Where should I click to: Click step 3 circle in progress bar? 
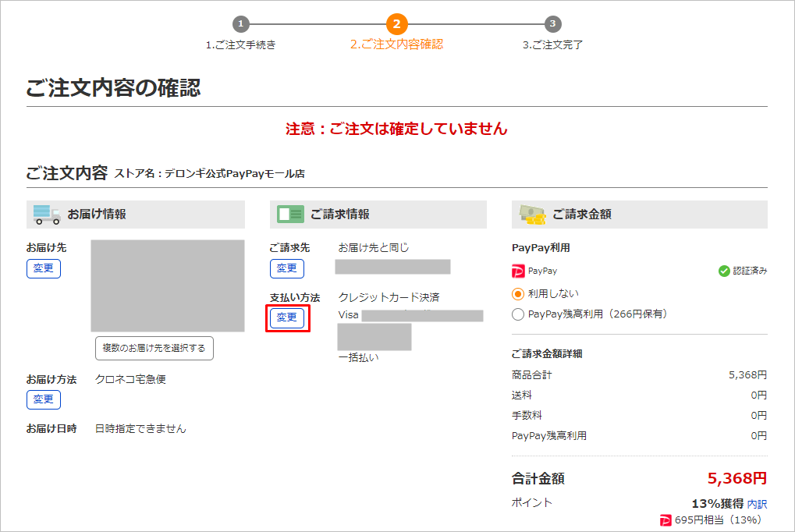tap(552, 23)
